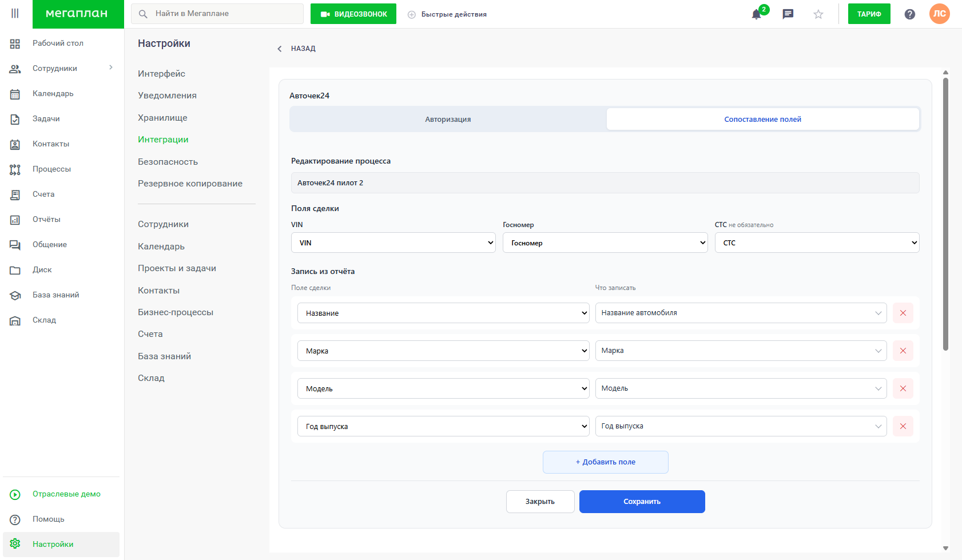Open Резервное копирование settings section
This screenshot has width=962, height=560.
(x=190, y=184)
